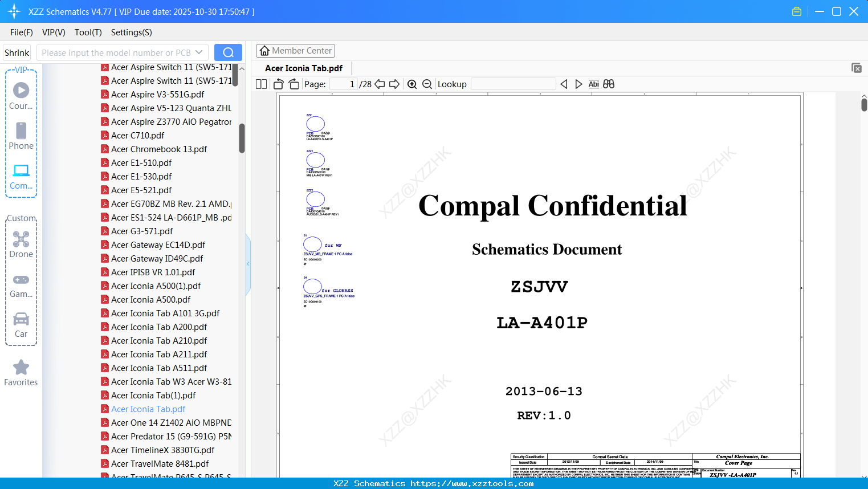Viewport: 868px width, 489px height.
Task: Open Acer Iconia Tab A200.pdf
Action: [x=159, y=327]
